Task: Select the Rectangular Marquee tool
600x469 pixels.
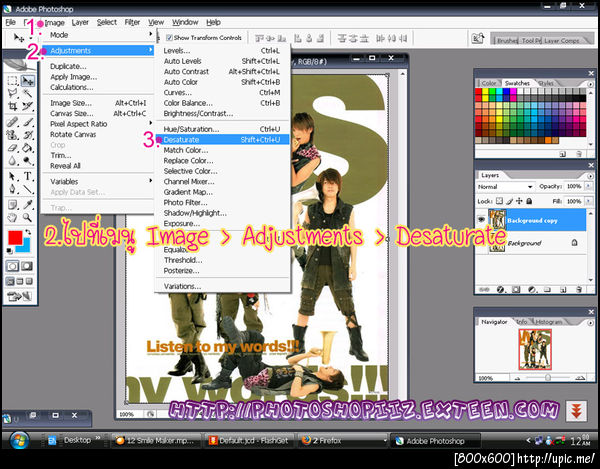Action: click(x=13, y=81)
